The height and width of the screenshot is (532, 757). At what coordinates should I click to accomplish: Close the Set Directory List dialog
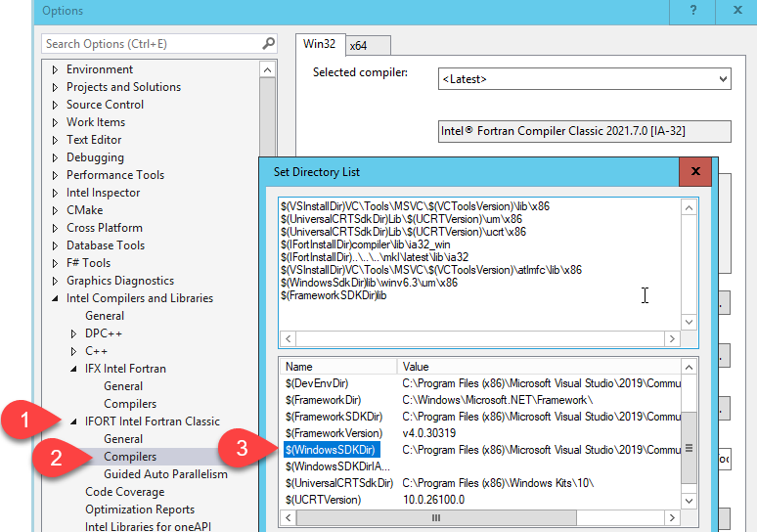point(695,171)
